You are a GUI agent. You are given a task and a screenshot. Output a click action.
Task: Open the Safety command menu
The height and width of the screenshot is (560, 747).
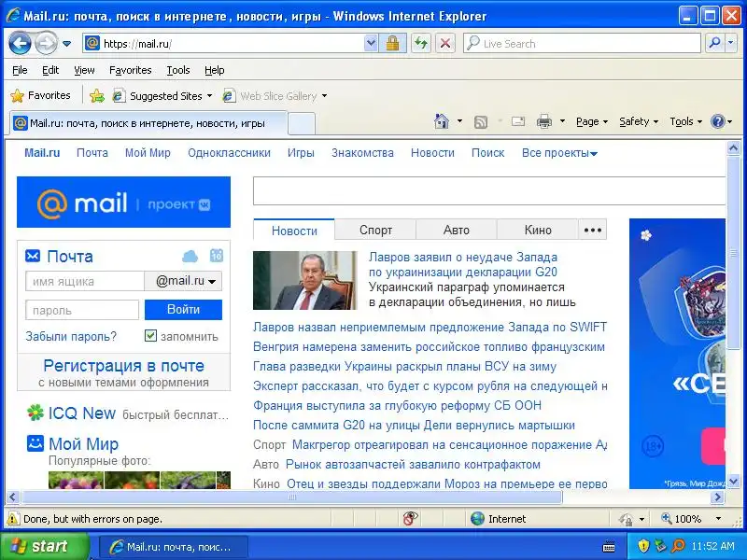click(639, 121)
